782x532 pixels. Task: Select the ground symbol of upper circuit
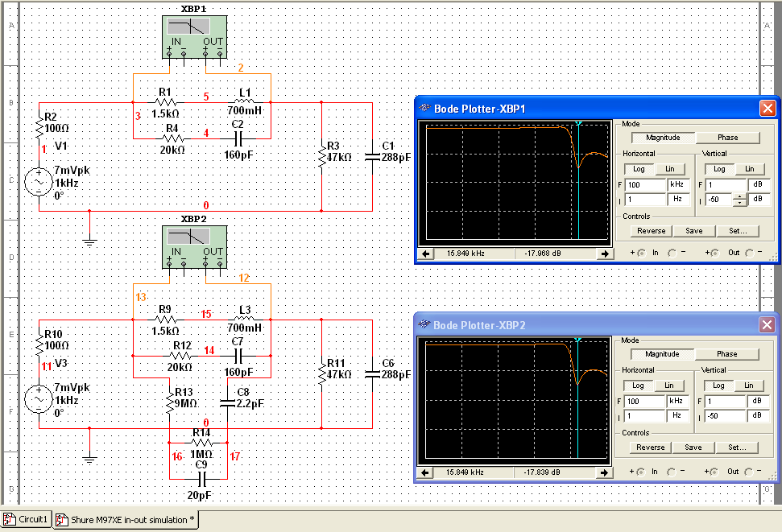point(89,242)
